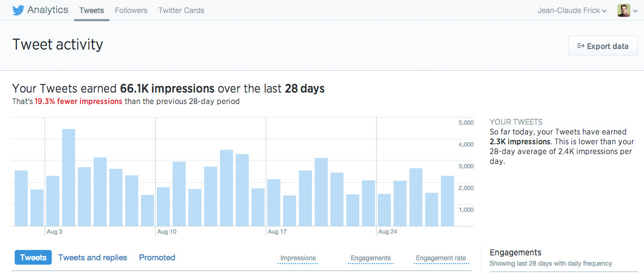Screen dimensions: 644x275
Task: Click the 19.3% fewer impressions text
Action: [78, 101]
